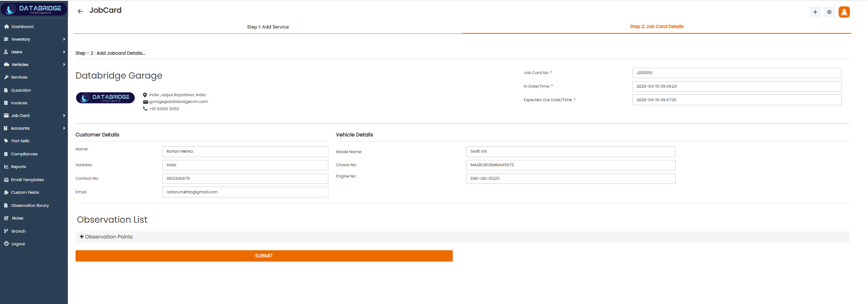Click the Notes edit icon
The image size is (868, 304).
coord(6,218)
